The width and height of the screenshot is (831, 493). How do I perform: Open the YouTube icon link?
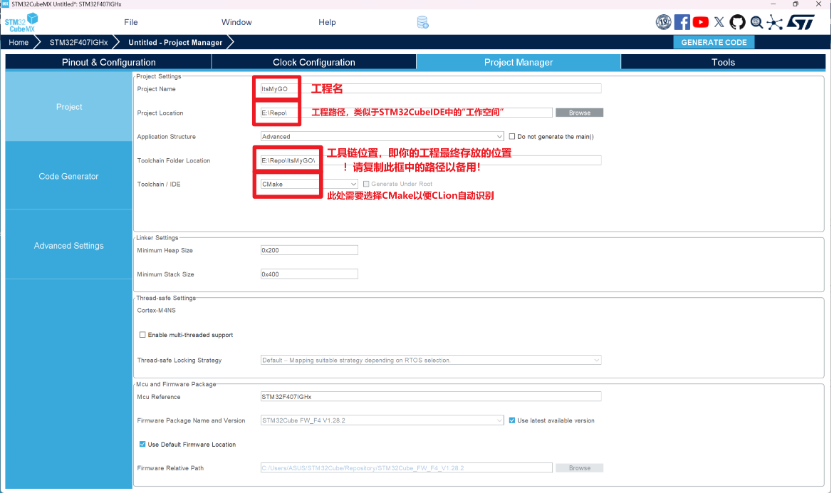701,22
